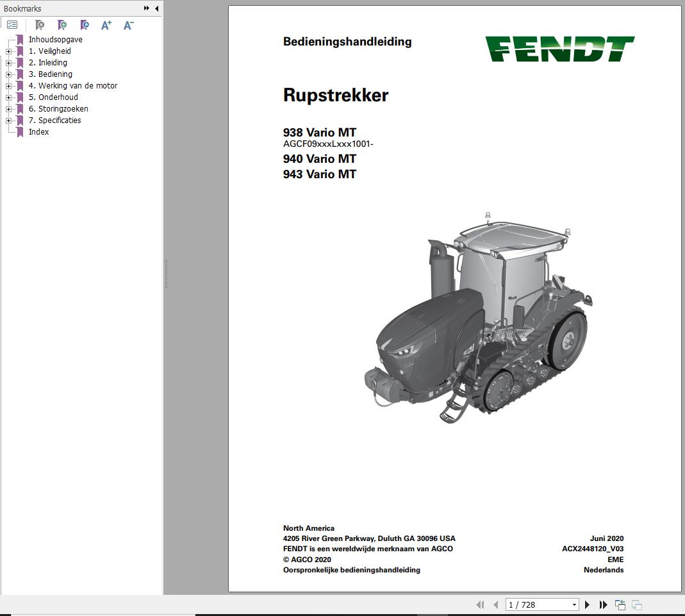Select the 6. Storingzoeken bookmark
Image resolution: width=685 pixels, height=616 pixels.
point(58,109)
